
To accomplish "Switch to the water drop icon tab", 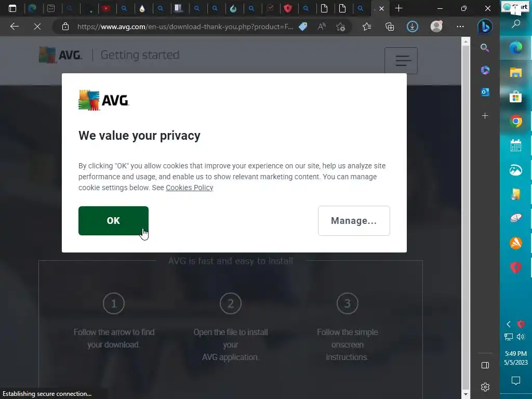I will pyautogui.click(x=142, y=8).
